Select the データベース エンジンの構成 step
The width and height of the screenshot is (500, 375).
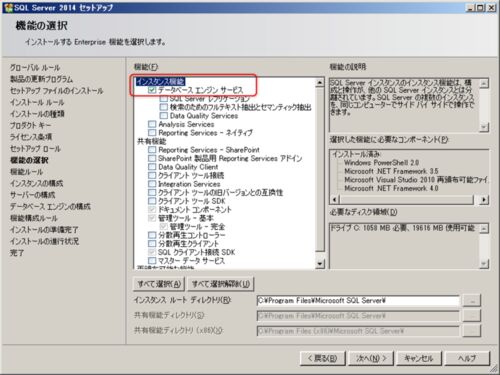point(50,207)
